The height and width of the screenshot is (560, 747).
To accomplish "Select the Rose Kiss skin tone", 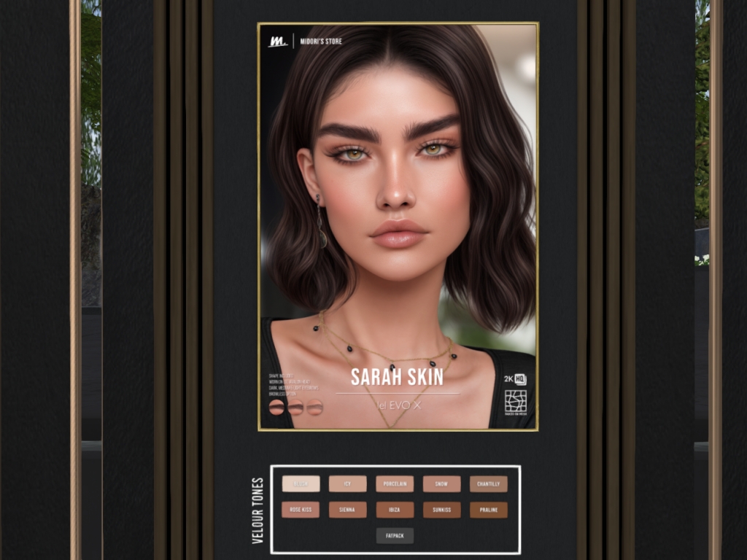I will [301, 510].
